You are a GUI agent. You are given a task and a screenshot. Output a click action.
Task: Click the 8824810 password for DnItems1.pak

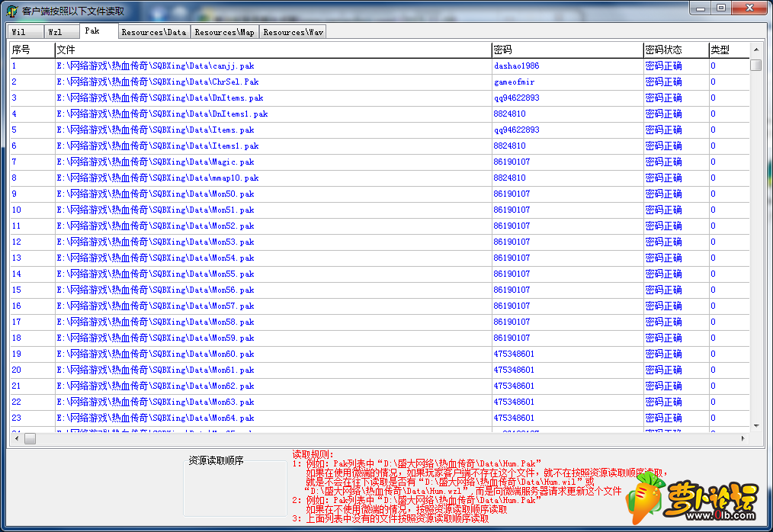click(509, 114)
